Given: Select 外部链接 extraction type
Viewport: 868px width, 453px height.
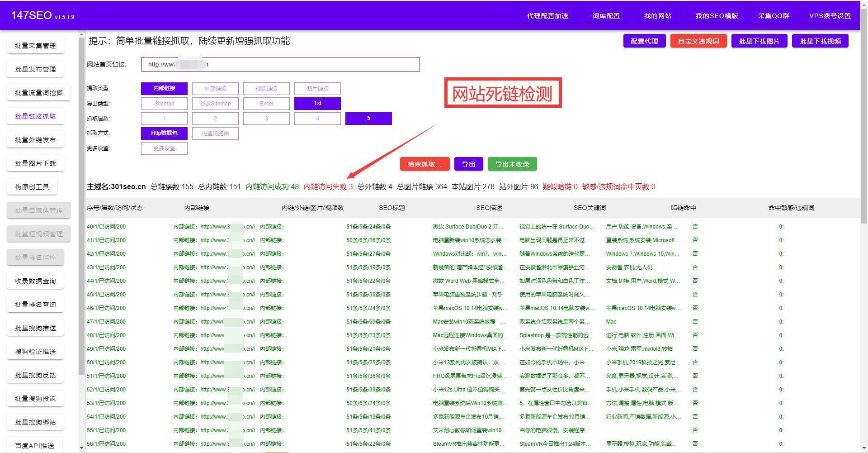Looking at the screenshot, I should (215, 89).
